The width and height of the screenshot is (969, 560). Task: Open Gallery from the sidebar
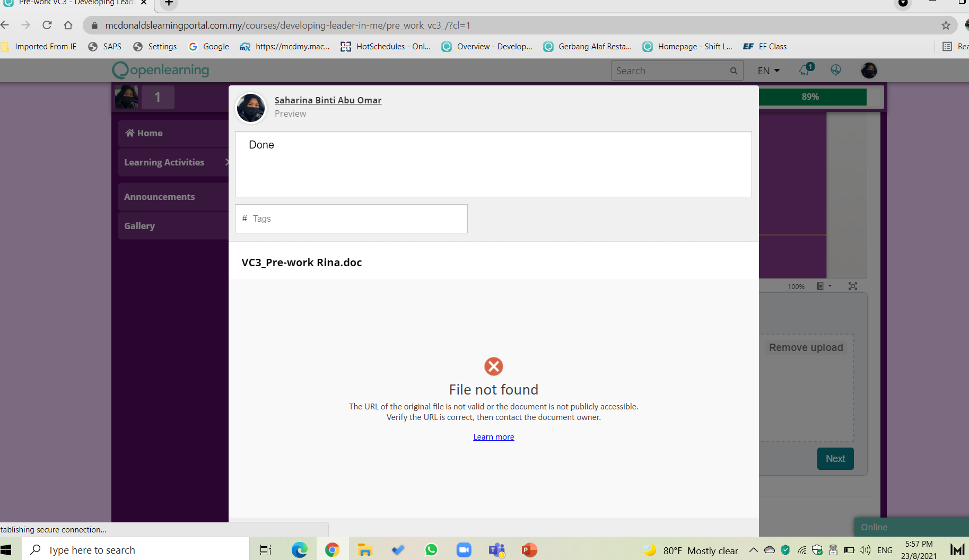(x=139, y=226)
